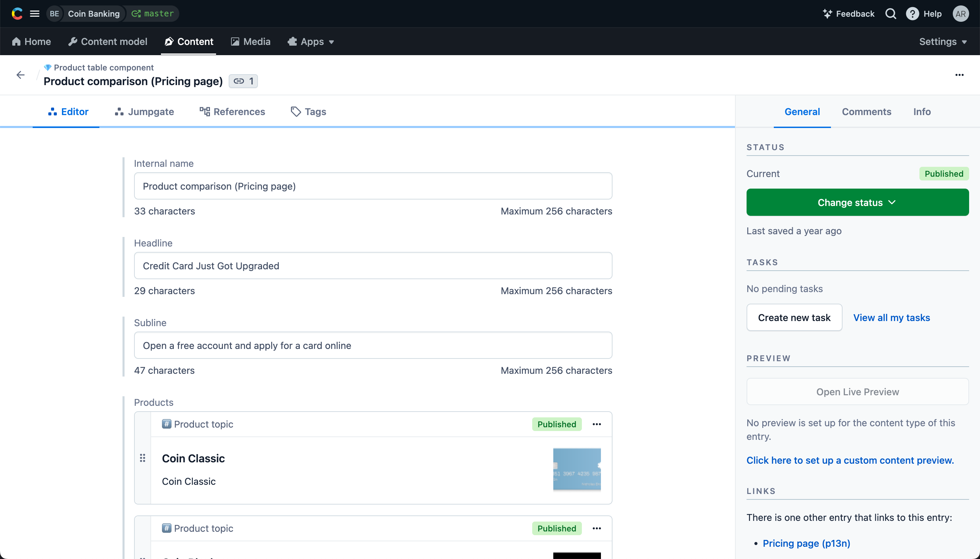
Task: Click the Pricing page link in Links section
Action: [806, 543]
